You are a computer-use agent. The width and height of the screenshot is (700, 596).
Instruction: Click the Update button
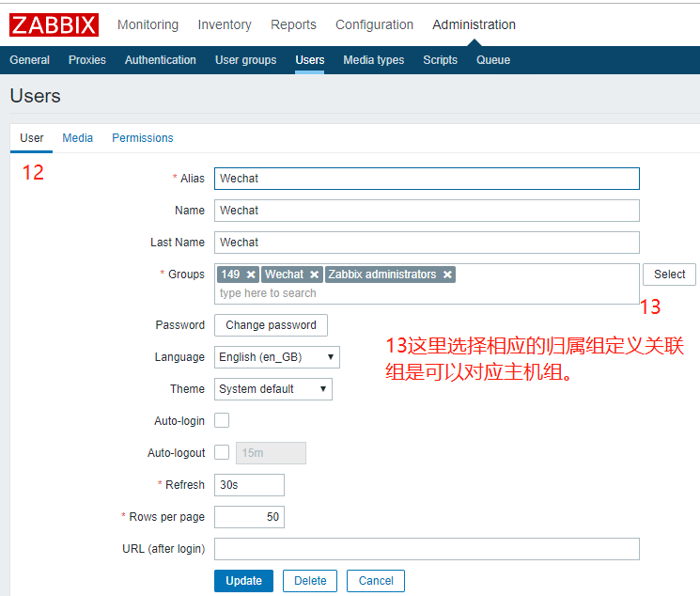[243, 581]
